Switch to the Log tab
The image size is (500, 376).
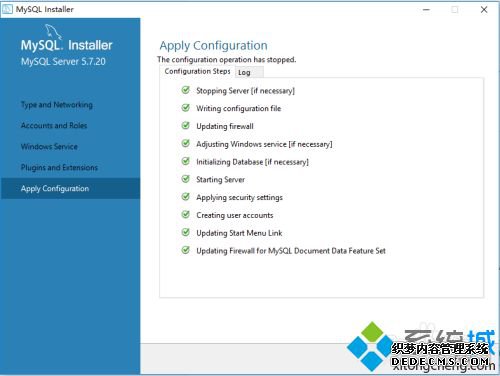pos(249,72)
